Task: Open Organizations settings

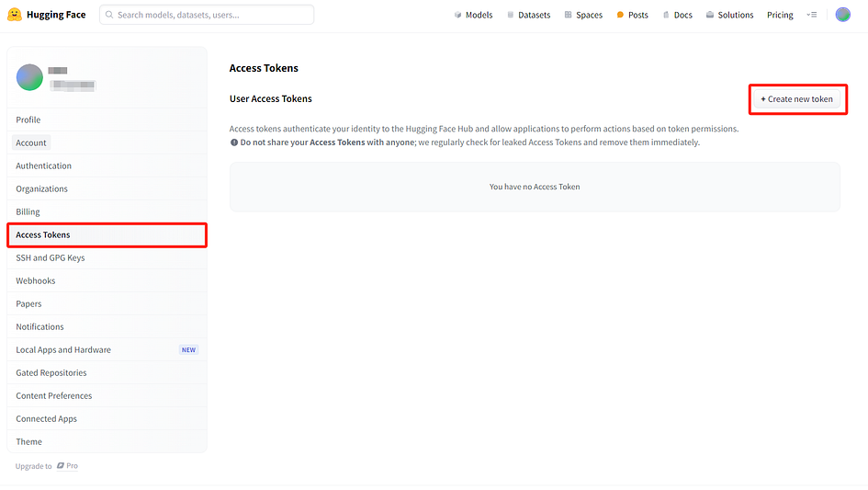Action: coord(107,188)
